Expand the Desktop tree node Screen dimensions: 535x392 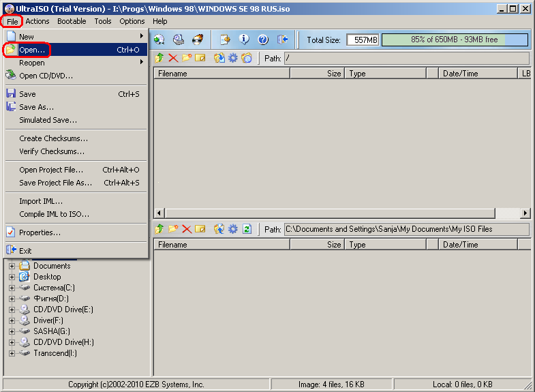tap(12, 277)
